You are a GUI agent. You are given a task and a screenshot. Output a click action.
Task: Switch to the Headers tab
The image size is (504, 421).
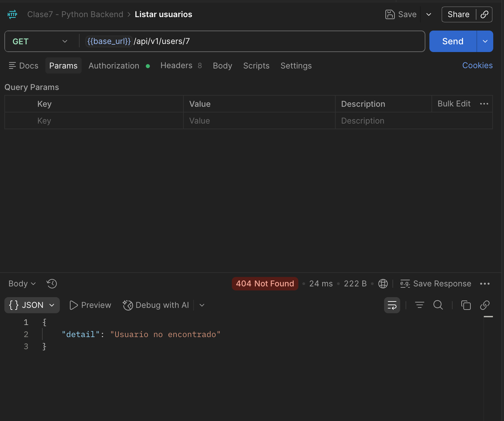(181, 65)
